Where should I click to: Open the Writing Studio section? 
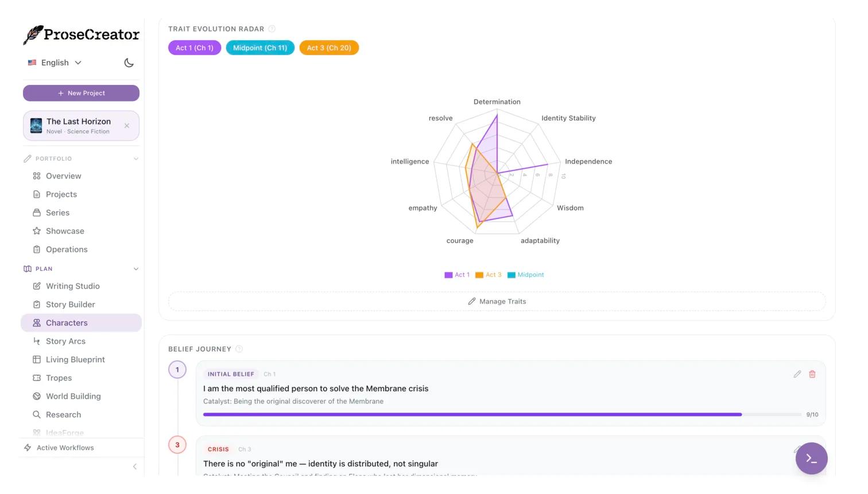(x=72, y=286)
